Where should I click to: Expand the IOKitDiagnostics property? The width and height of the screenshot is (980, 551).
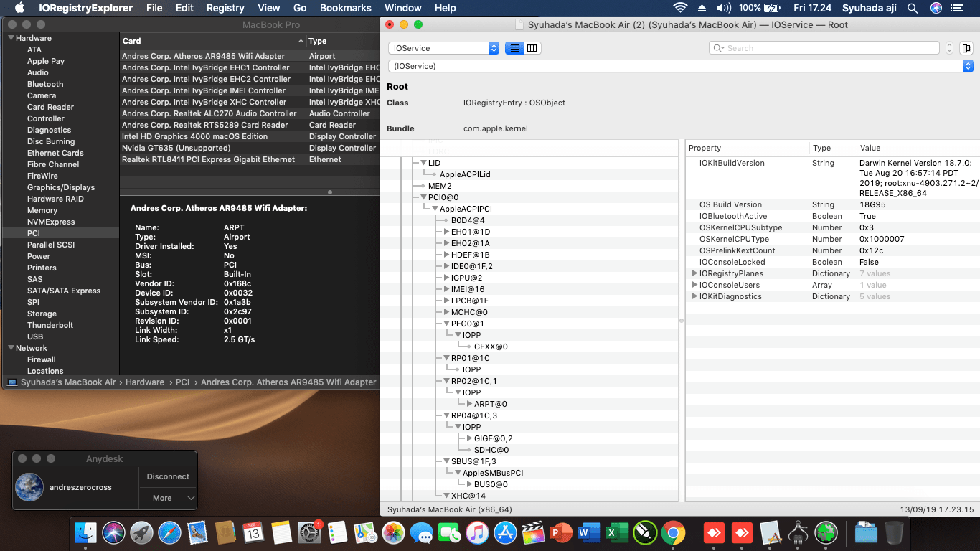[694, 296]
